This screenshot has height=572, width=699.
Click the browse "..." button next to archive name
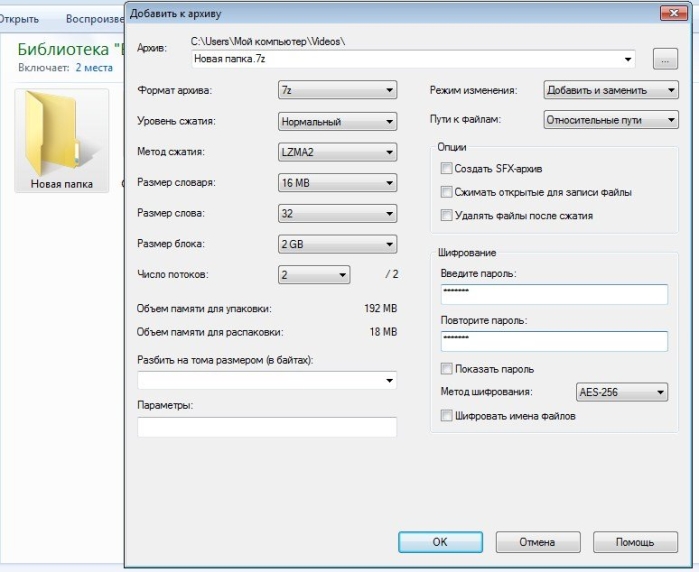point(665,59)
